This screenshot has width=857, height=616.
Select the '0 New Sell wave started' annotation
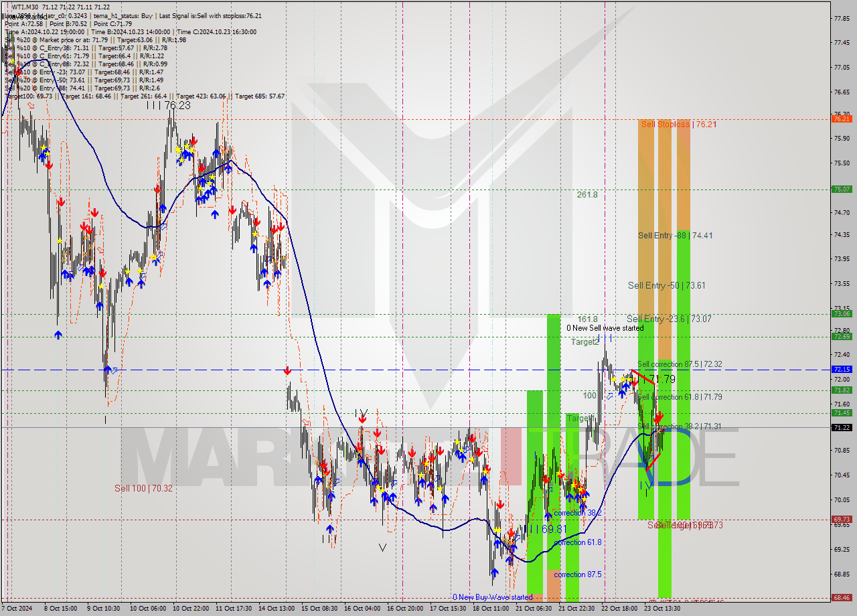(x=605, y=328)
